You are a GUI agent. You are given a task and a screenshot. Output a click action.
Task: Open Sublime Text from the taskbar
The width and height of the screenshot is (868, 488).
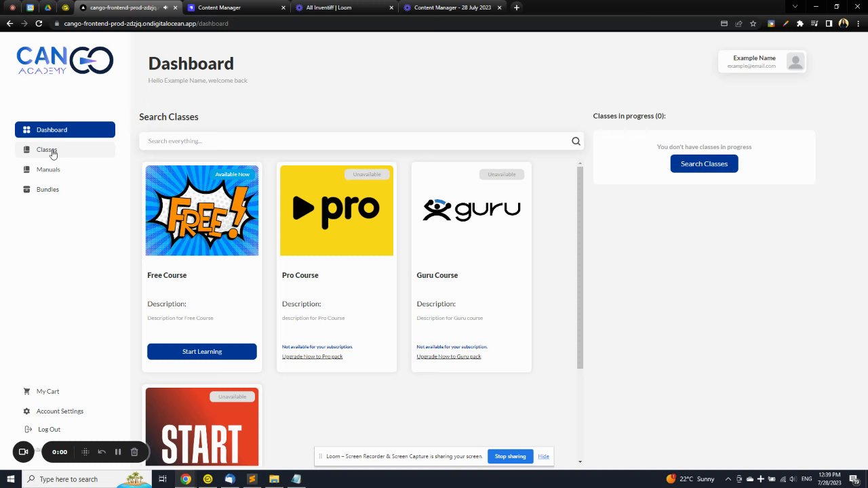(252, 479)
